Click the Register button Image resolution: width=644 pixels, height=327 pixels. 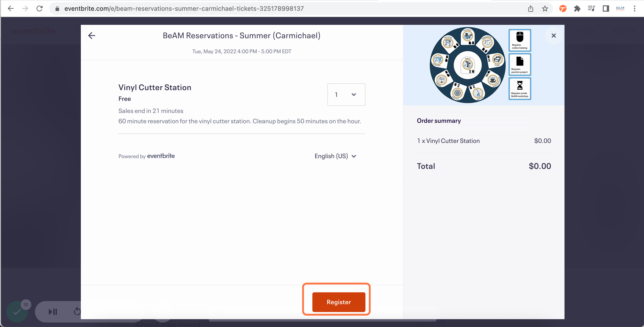339,302
